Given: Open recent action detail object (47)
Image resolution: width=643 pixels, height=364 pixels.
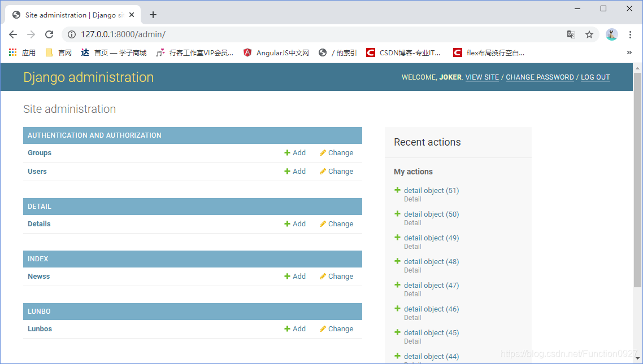Looking at the screenshot, I should click(432, 286).
